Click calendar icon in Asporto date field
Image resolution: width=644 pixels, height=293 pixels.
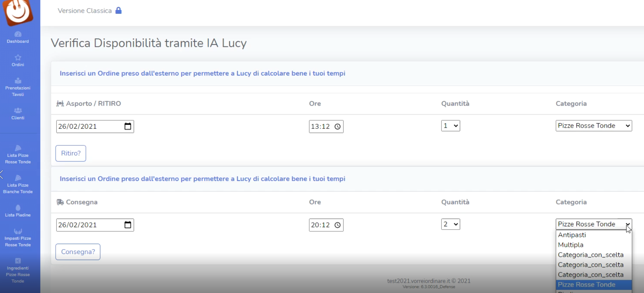coord(128,126)
